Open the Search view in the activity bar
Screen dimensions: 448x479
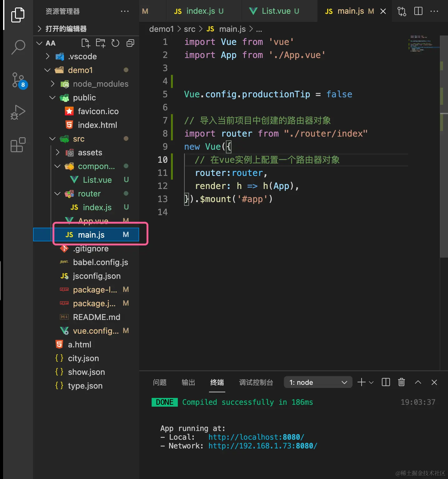click(18, 47)
